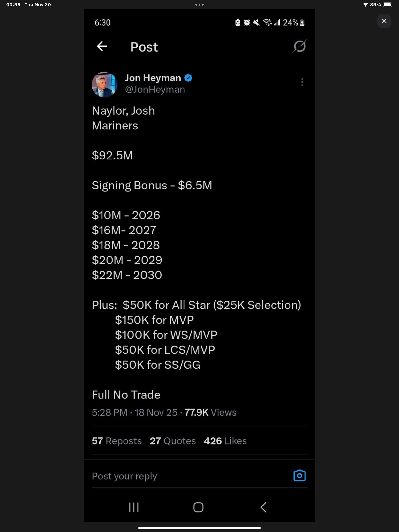The image size is (399, 532).
Task: Open the post's three-dot options menu
Action: click(x=302, y=82)
